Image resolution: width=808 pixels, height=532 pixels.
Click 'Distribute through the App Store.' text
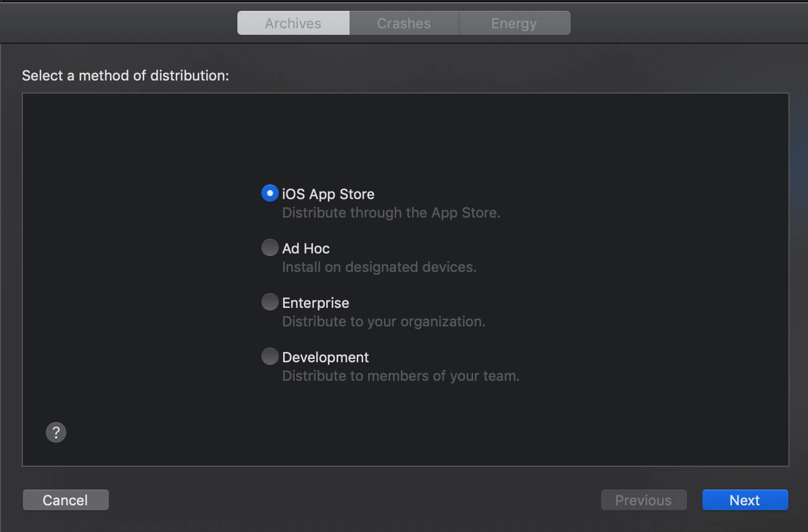[x=391, y=213]
